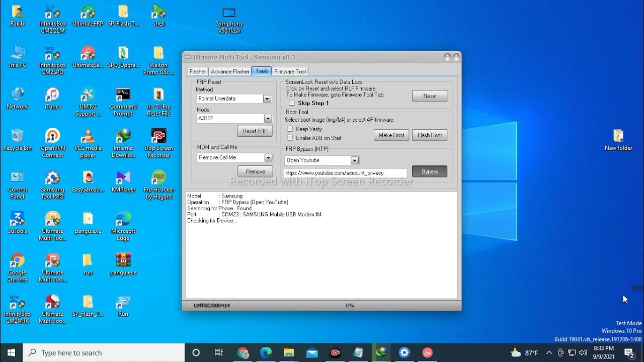Show hidden system tray icons
644x362 pixels.
click(x=549, y=353)
